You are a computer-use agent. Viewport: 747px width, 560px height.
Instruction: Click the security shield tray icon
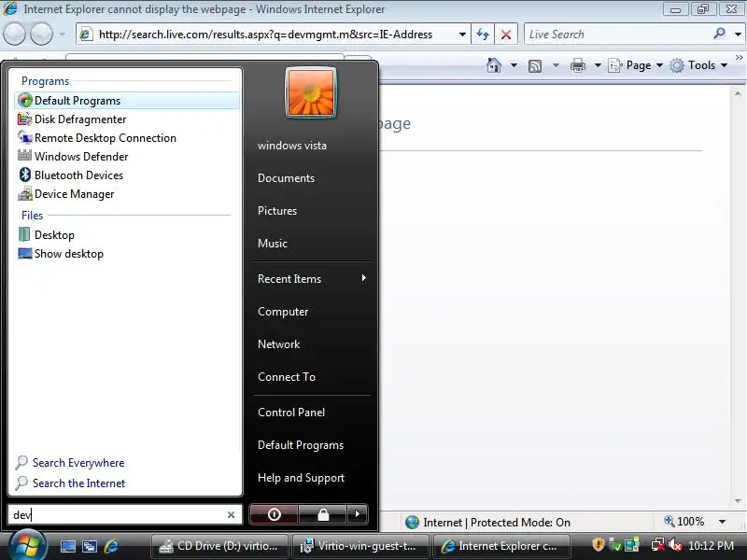(x=598, y=545)
